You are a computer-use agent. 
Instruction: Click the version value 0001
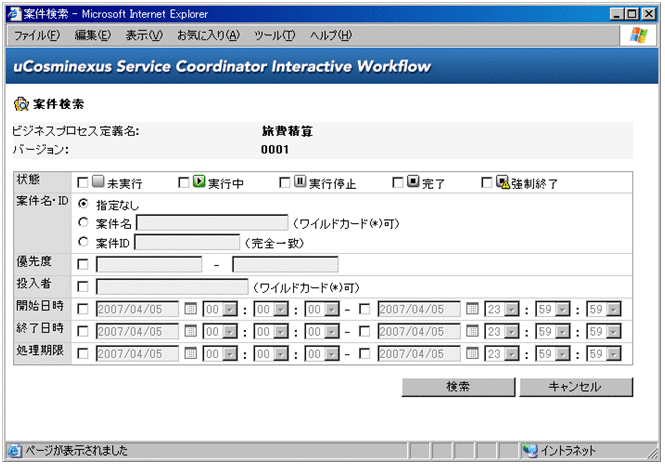point(275,149)
